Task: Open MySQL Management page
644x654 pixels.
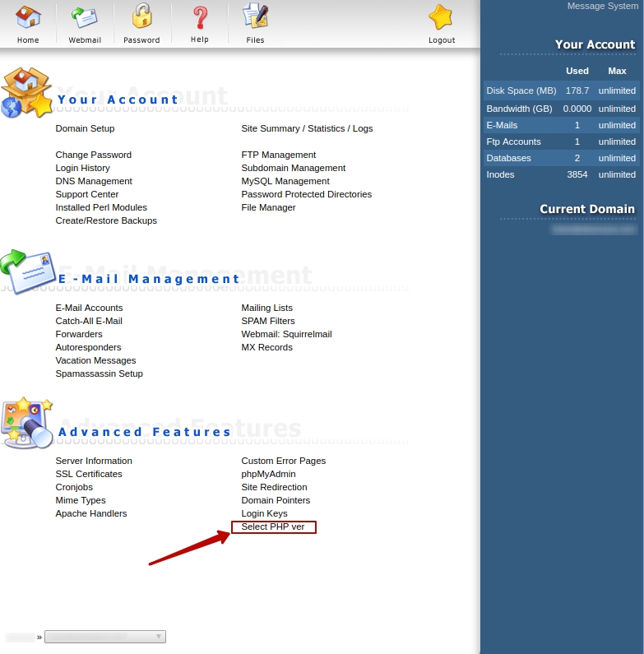Action: pyautogui.click(x=285, y=181)
